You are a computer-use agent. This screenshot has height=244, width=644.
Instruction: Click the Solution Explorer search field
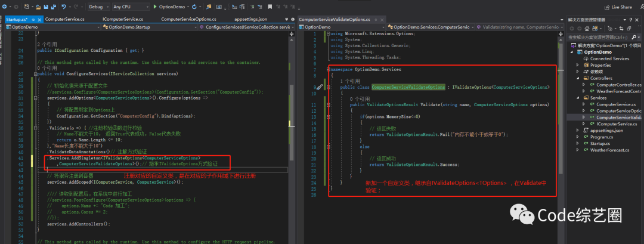[599, 37]
